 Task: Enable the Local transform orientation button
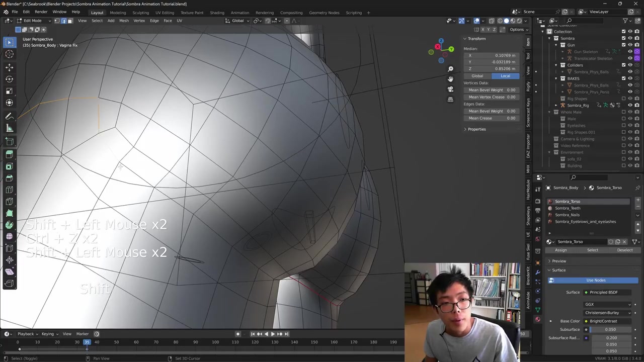tap(505, 76)
